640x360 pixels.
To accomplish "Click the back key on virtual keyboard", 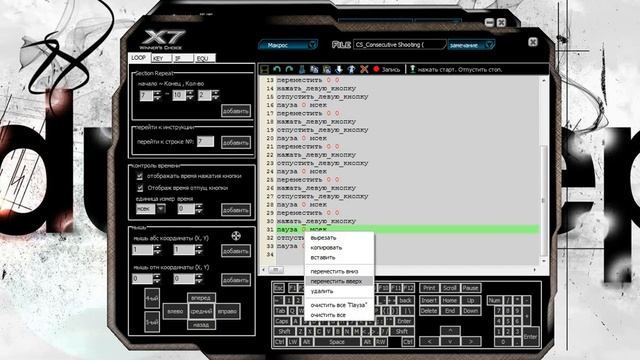I will tap(405, 300).
